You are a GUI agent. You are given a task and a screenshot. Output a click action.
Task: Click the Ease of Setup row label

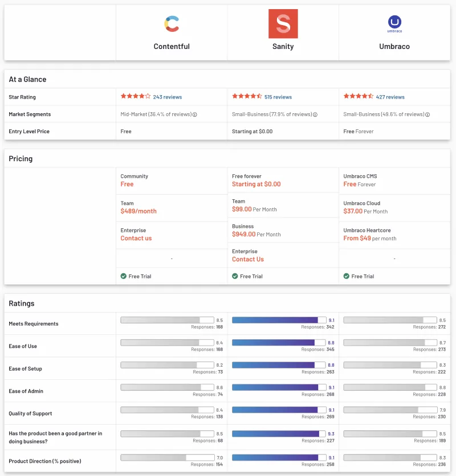pos(25,369)
